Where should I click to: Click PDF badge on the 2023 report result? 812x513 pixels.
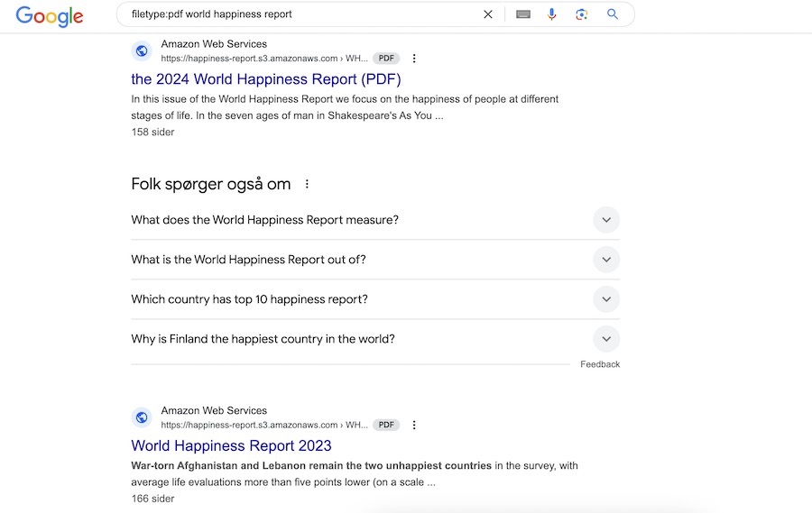386,425
